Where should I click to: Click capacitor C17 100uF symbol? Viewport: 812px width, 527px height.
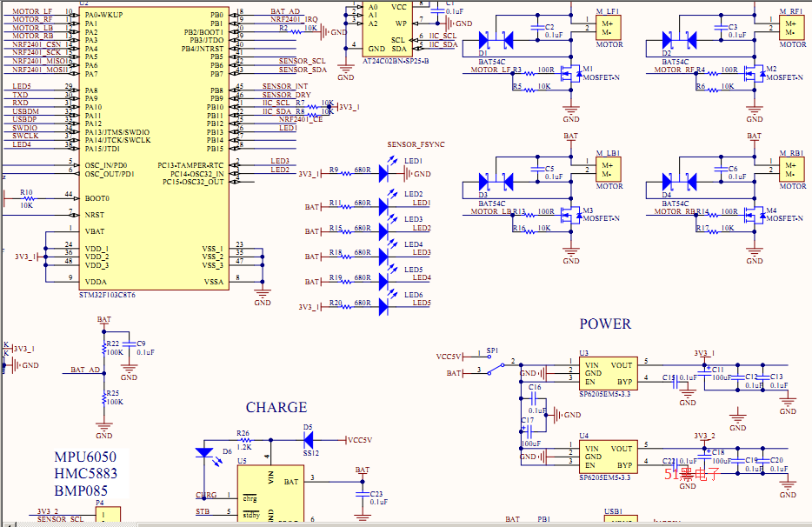coord(529,431)
